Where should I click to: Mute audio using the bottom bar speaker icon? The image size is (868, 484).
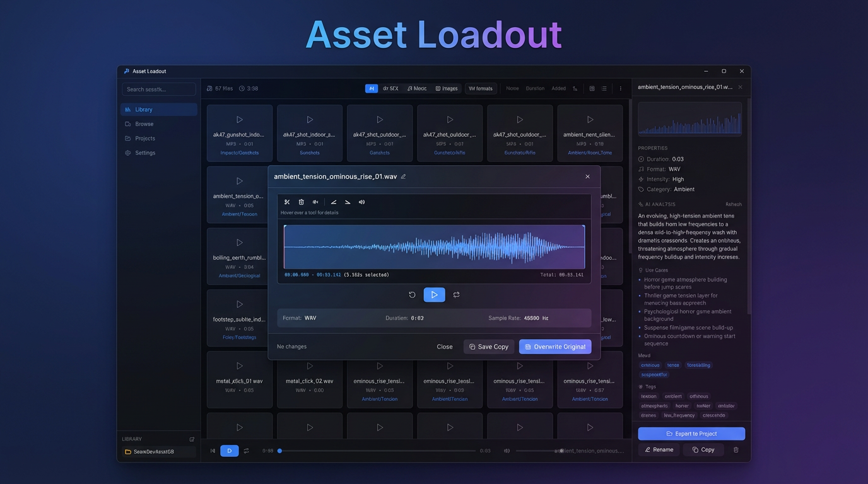click(x=507, y=451)
